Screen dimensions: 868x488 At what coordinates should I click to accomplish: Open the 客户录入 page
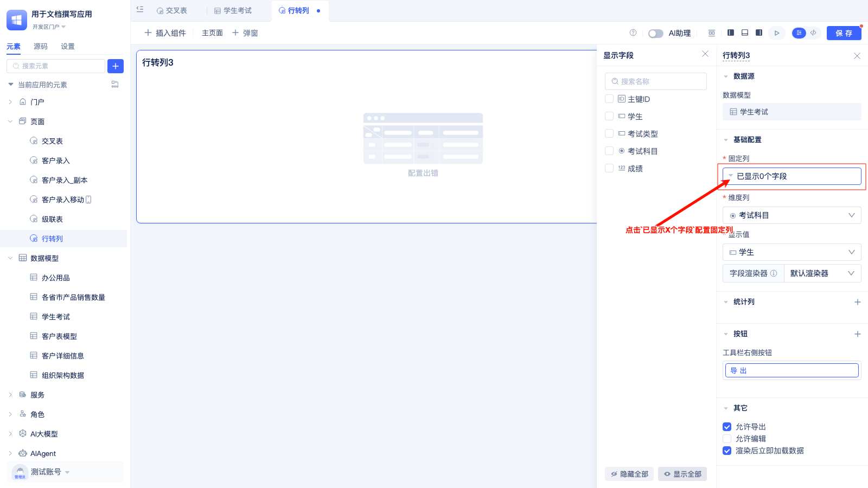[x=55, y=160]
